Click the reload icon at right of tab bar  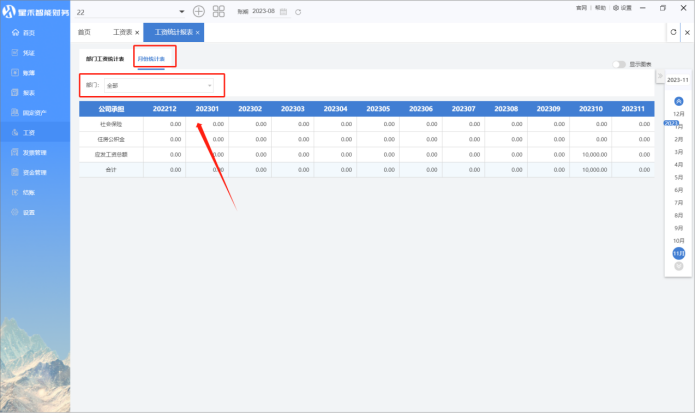point(673,32)
